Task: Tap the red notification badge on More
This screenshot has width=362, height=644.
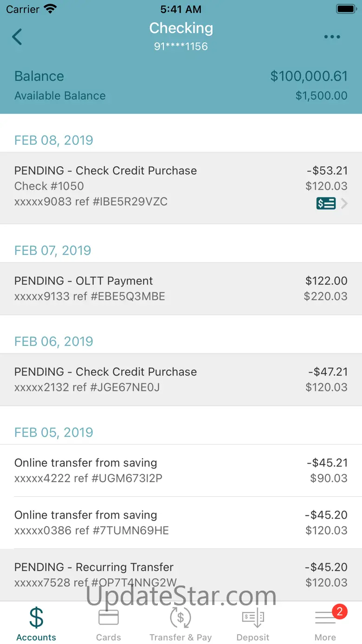Action: pyautogui.click(x=339, y=611)
